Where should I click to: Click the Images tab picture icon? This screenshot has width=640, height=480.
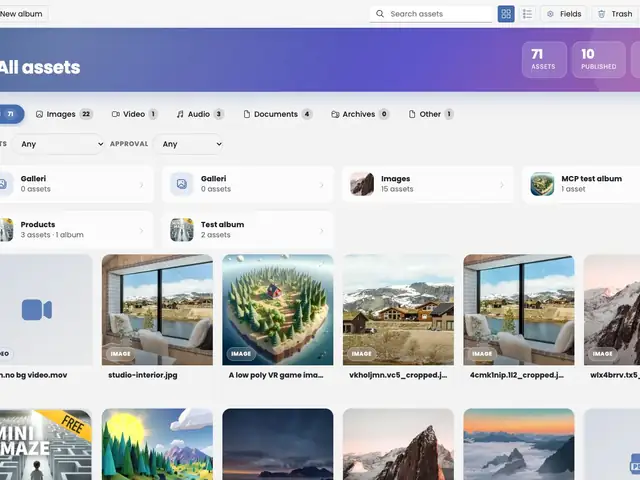pyautogui.click(x=39, y=114)
